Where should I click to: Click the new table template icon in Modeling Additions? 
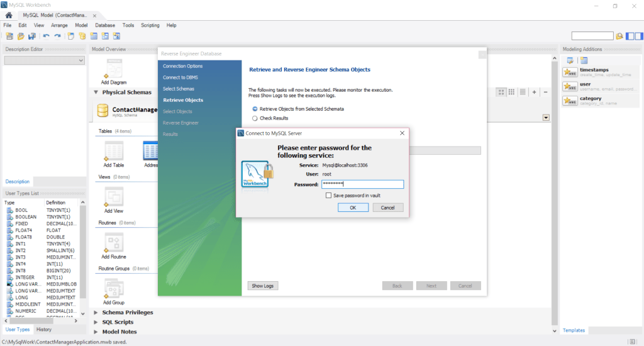(x=584, y=60)
